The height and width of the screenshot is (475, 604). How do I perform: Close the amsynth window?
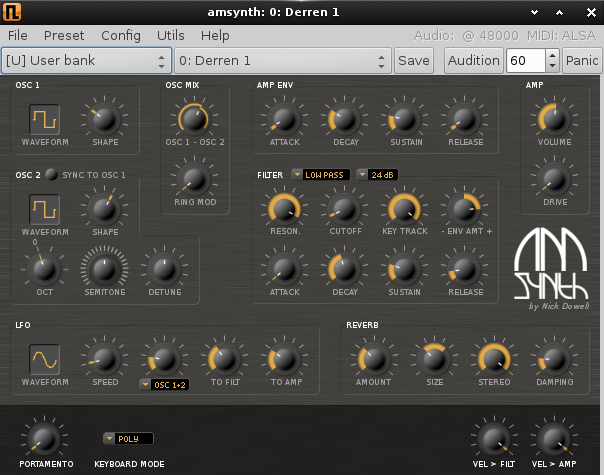(x=591, y=12)
